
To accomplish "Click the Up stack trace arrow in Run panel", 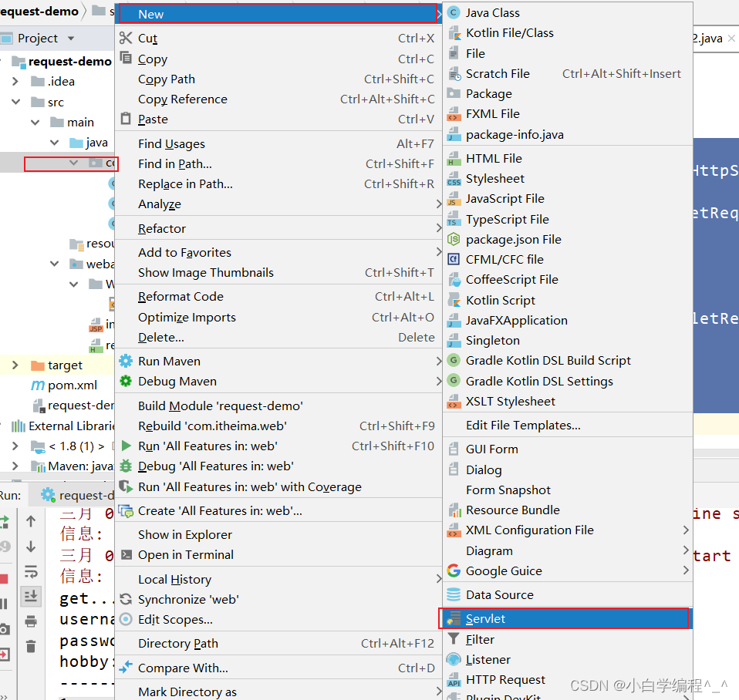I will coord(31,521).
